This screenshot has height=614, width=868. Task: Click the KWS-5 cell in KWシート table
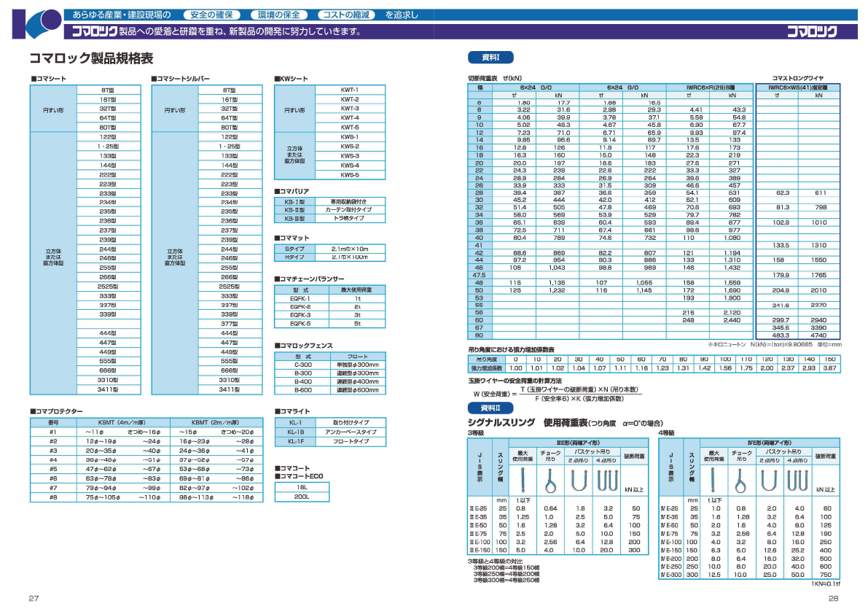(x=350, y=175)
